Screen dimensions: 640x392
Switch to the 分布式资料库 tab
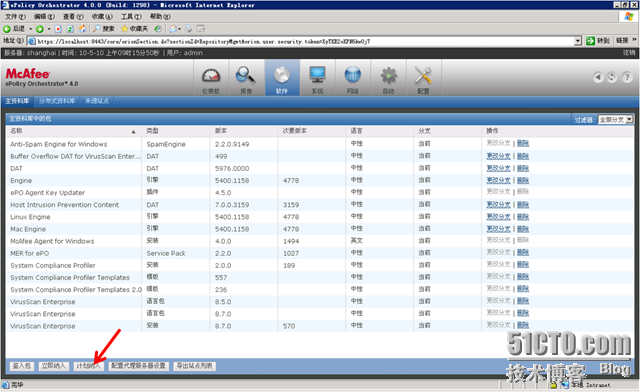pyautogui.click(x=57, y=101)
